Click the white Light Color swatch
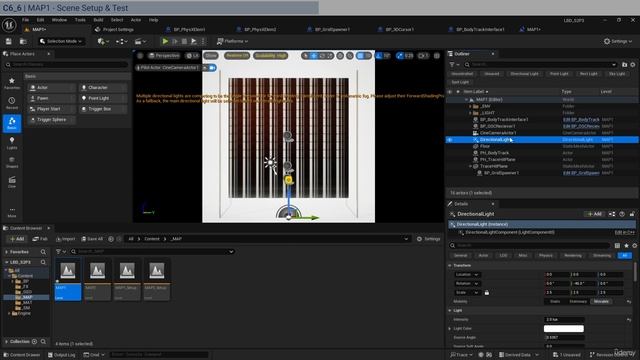This screenshot has height=360, width=640. pyautogui.click(x=564, y=329)
